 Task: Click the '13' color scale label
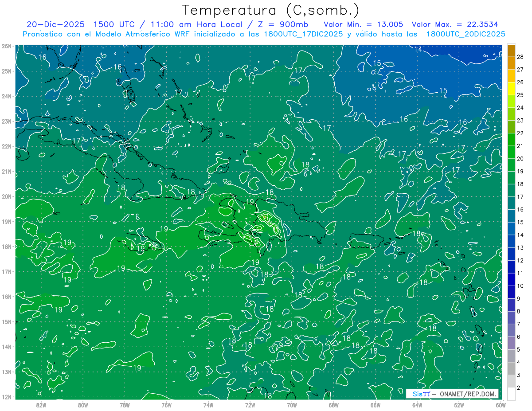coord(520,247)
